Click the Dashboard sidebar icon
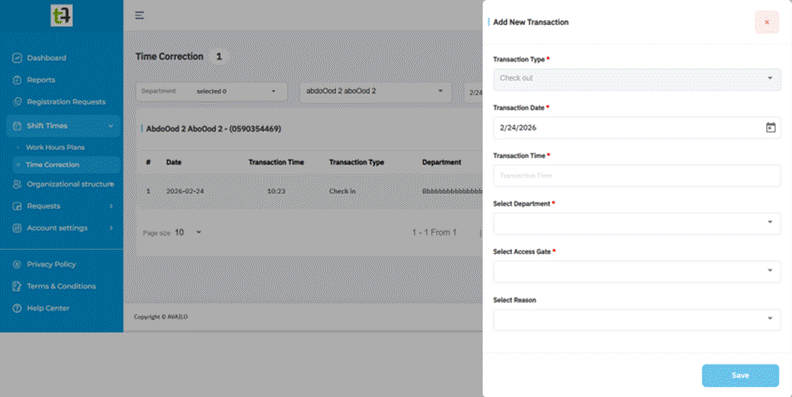The image size is (792, 397). click(17, 58)
